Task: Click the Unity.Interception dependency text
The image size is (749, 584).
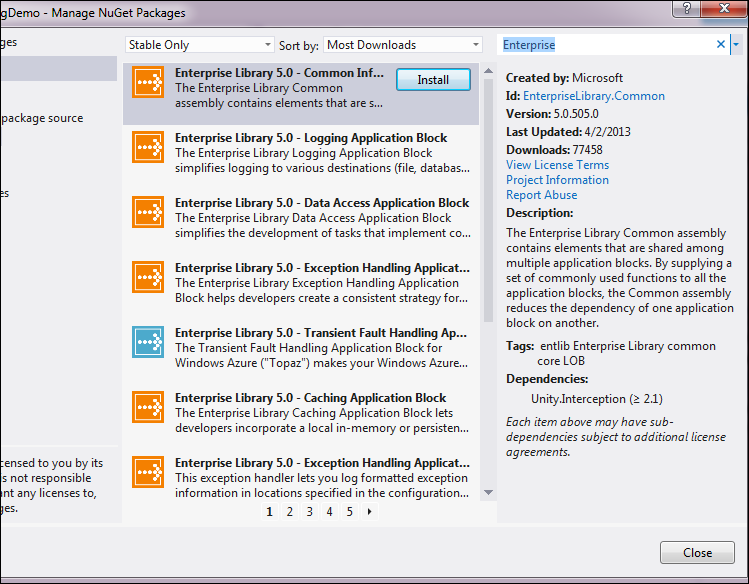Action: (597, 399)
